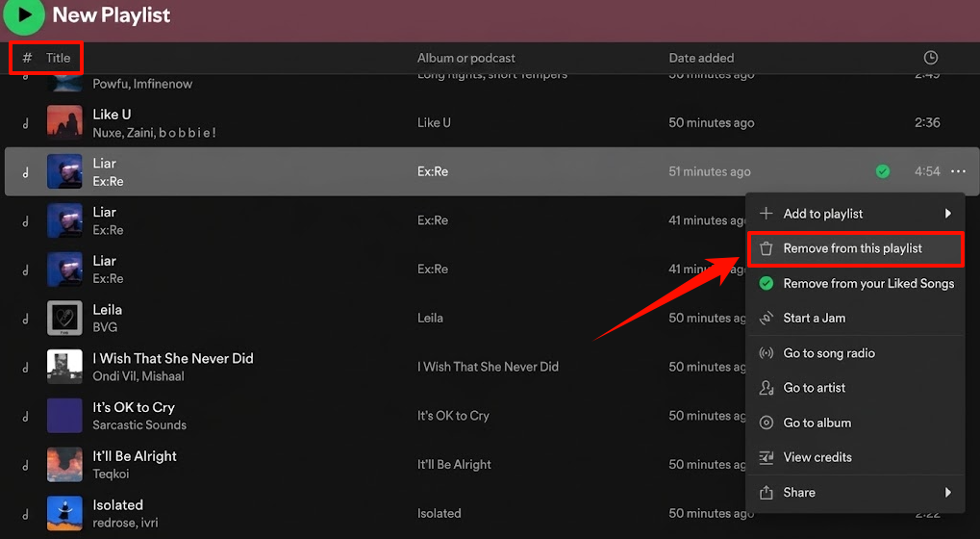The width and height of the screenshot is (980, 539).
Task: Open Like U album art thumbnail
Action: [x=64, y=122]
